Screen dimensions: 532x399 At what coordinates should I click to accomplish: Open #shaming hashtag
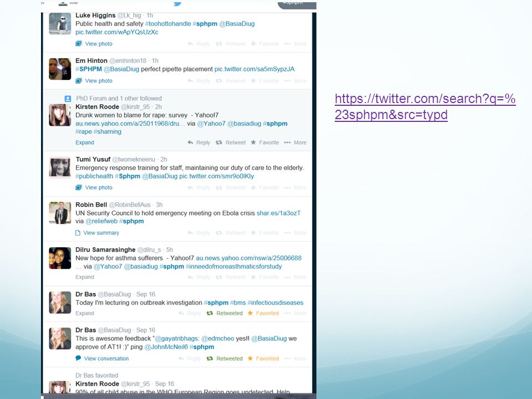coord(107,132)
